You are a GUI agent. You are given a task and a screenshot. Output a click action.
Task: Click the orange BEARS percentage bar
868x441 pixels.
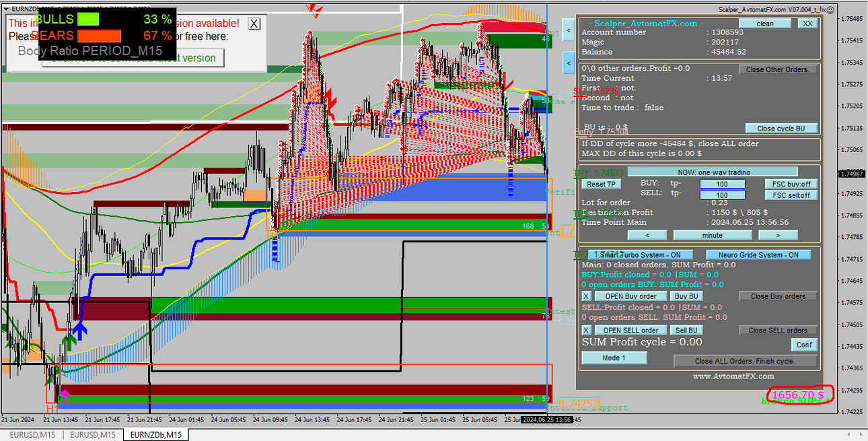tap(99, 36)
